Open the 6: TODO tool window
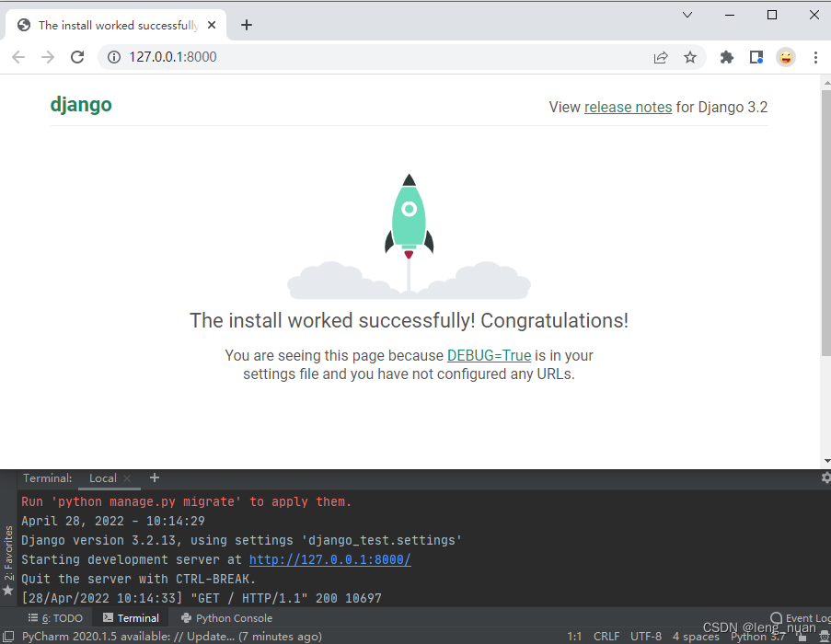 (55, 618)
